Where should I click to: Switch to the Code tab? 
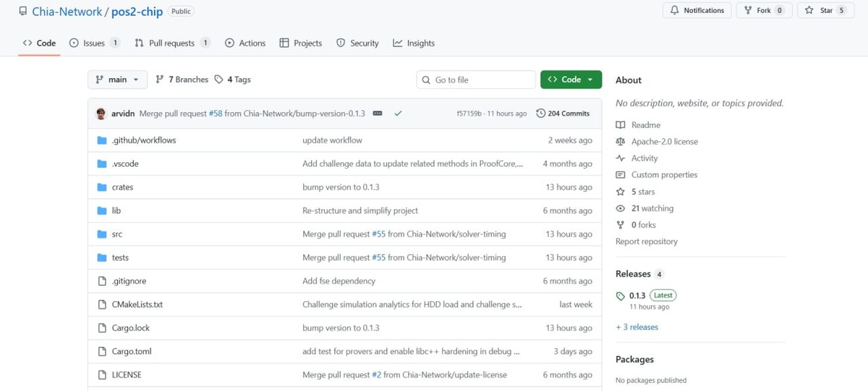tap(39, 43)
